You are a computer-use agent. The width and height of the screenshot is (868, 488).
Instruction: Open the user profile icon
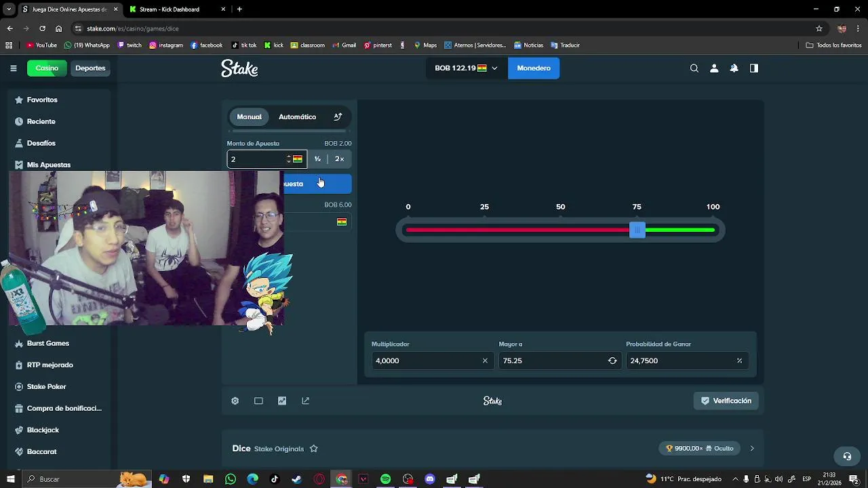[x=714, y=68]
